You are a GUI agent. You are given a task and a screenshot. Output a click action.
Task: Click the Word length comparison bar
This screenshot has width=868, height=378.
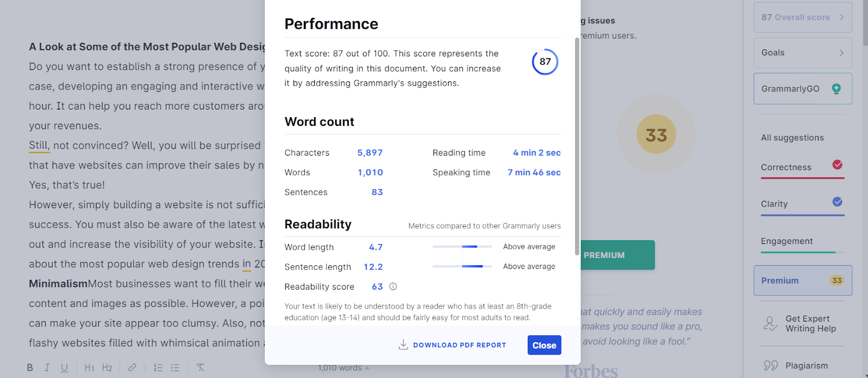coord(462,247)
